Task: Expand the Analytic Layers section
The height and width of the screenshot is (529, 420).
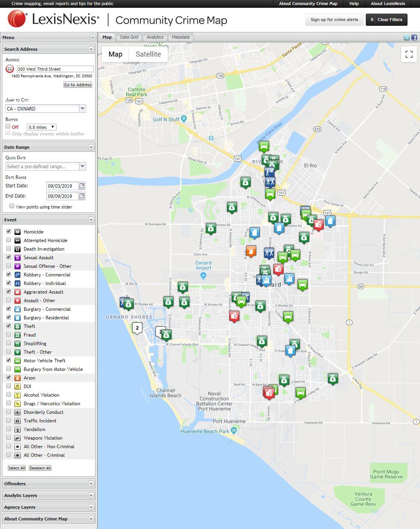Action: (x=91, y=495)
